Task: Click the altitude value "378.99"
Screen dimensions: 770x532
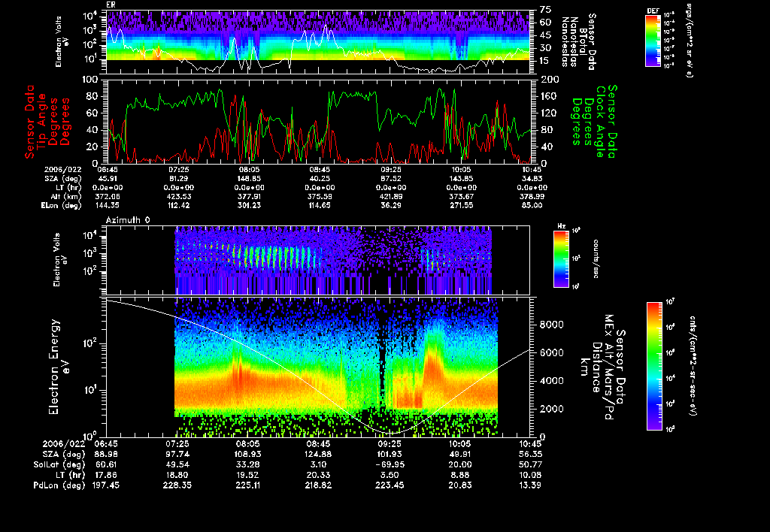Action: pos(533,196)
